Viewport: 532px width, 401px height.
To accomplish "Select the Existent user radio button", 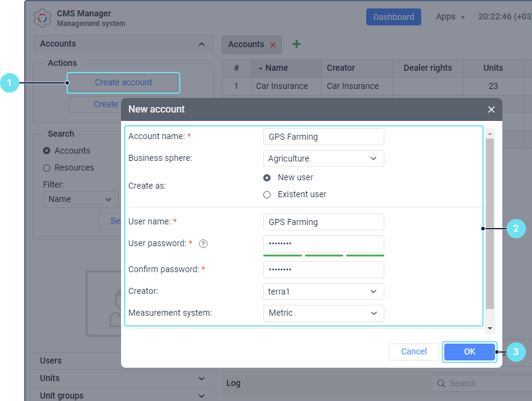I will point(267,195).
